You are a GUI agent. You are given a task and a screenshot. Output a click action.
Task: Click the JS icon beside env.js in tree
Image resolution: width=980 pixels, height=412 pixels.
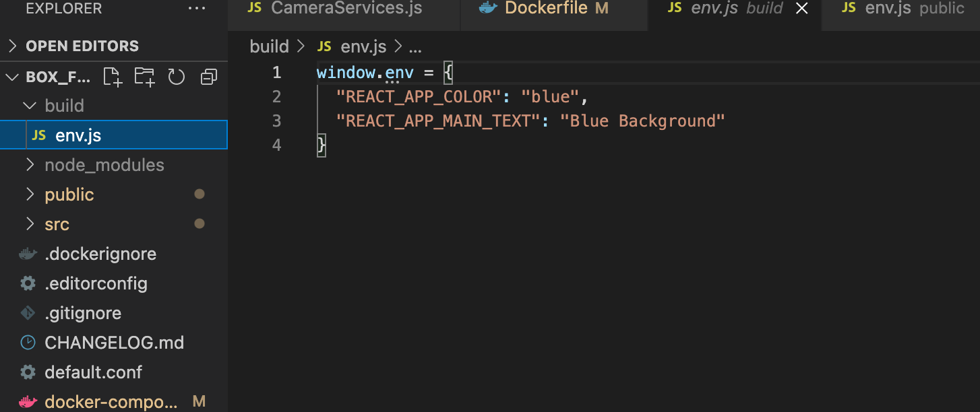tap(39, 135)
